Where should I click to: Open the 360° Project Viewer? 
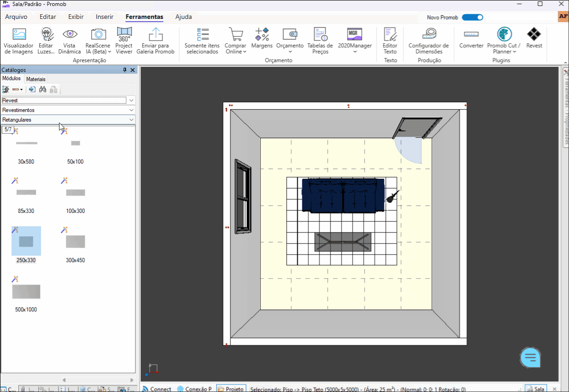124,34
